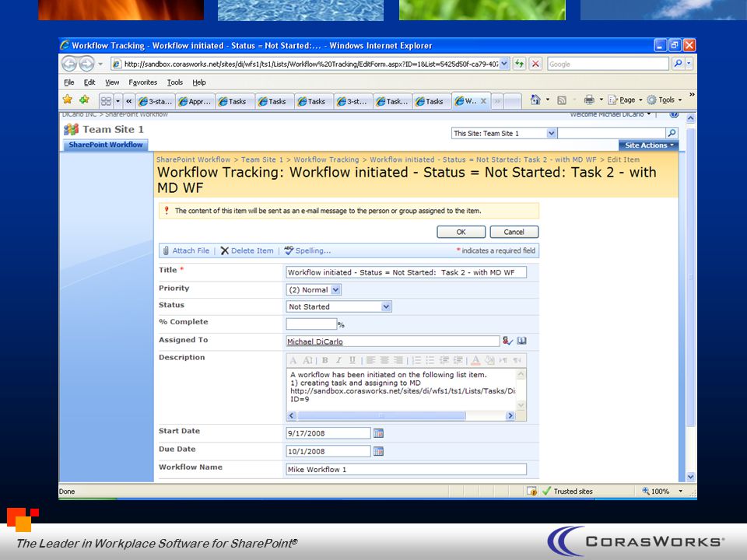The height and width of the screenshot is (560, 747).
Task: Click the SharePoint site search magnifier
Action: (x=672, y=133)
